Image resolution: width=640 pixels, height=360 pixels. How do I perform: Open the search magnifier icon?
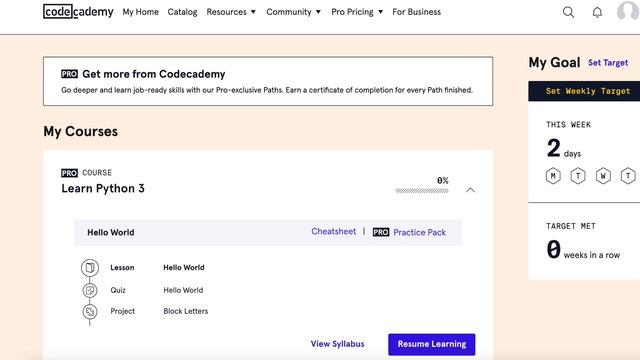568,12
